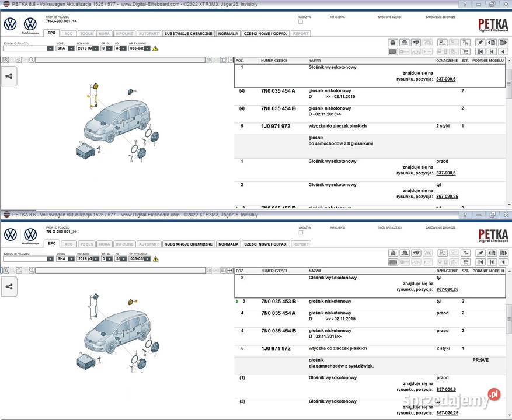512x420 pixels.
Task: Open the Normalia tab in the lower window
Action: (228, 244)
